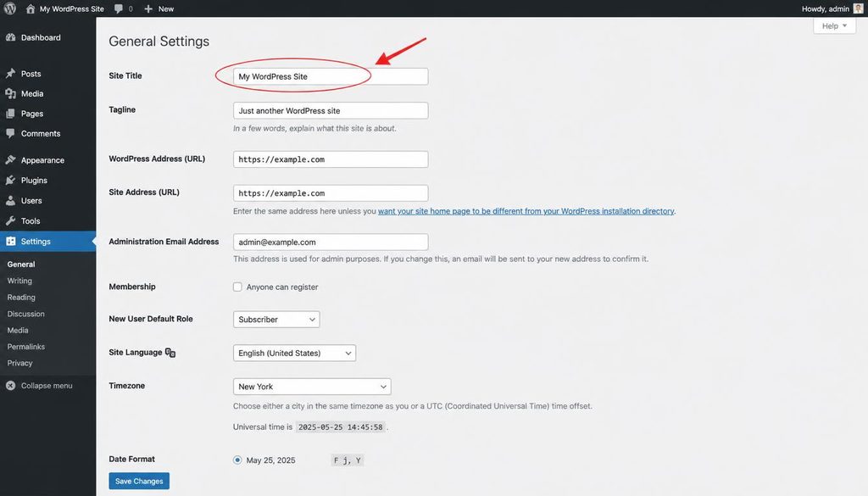868x496 pixels.
Task: Click the universal time value 2025-05-25 14:45:58
Action: coord(341,426)
